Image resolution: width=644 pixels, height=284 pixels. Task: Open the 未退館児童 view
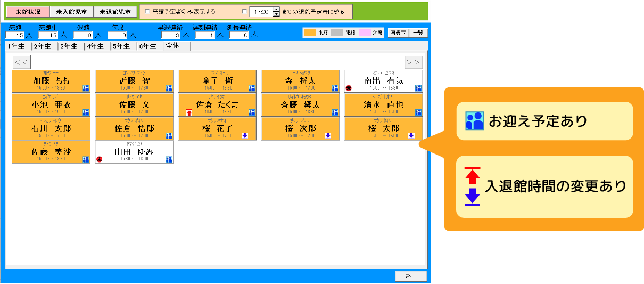115,11
